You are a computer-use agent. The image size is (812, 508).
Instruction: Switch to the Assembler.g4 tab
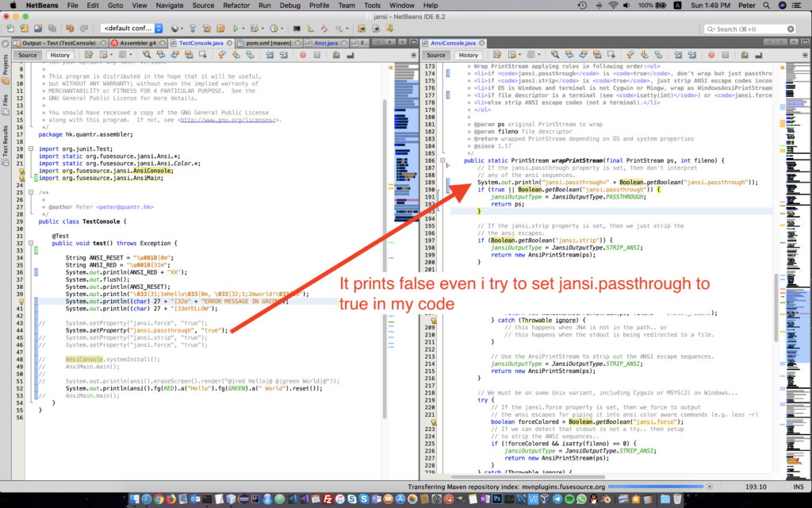(138, 43)
